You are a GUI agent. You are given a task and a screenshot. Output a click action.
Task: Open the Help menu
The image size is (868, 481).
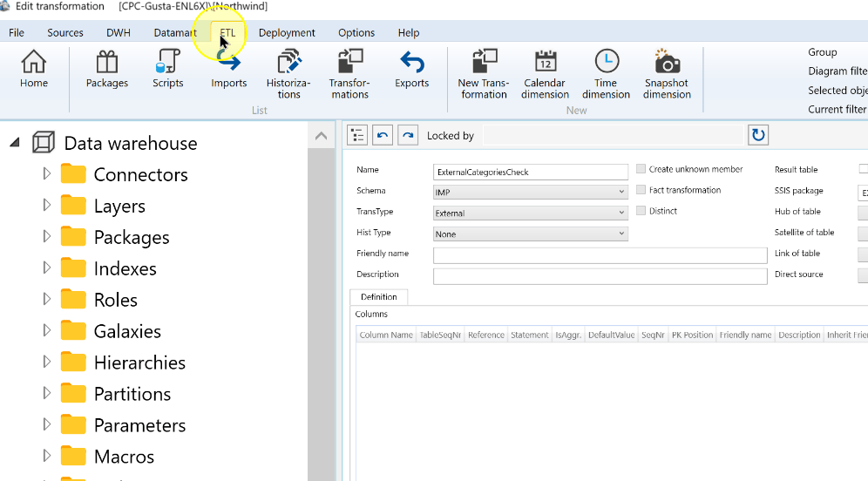point(409,32)
